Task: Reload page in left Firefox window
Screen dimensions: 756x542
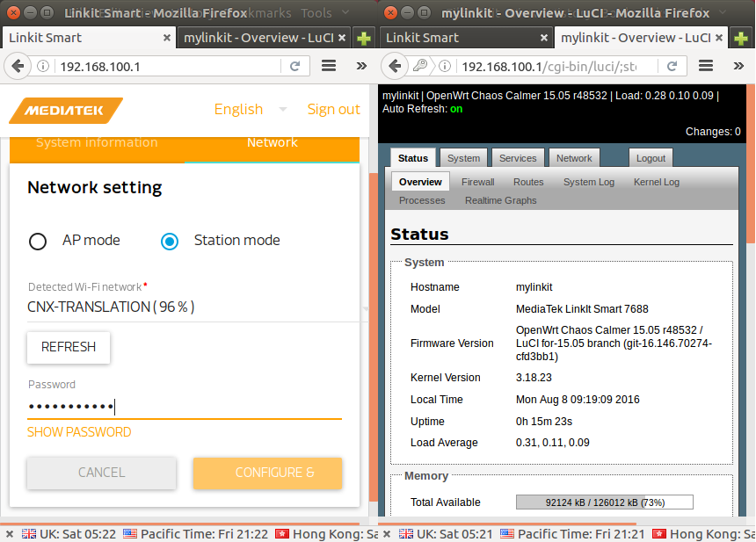Action: click(x=295, y=66)
